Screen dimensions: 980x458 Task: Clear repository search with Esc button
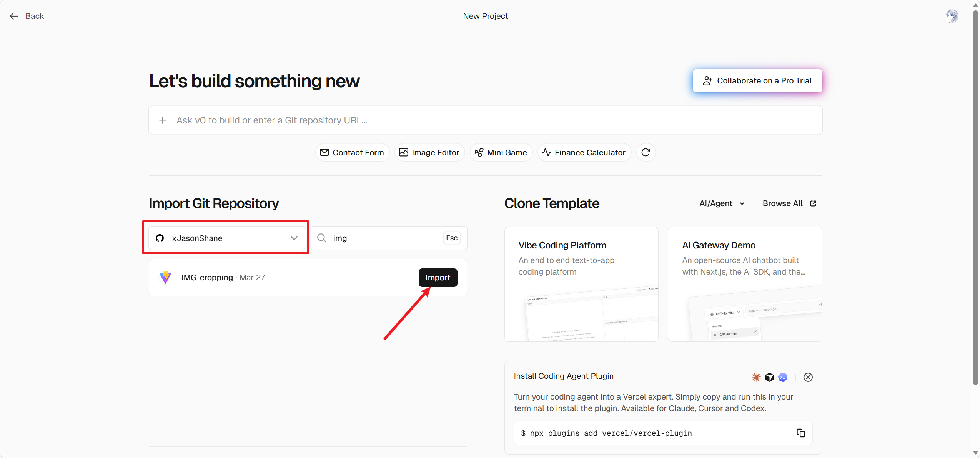point(451,238)
